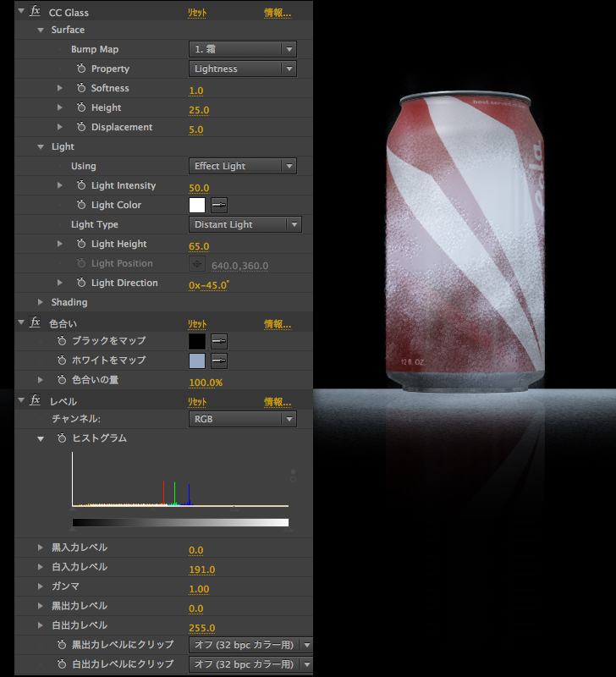Screen dimensions: 616x677
Task: Click the stopwatch next to Light Direction
Action: pyautogui.click(x=81, y=283)
